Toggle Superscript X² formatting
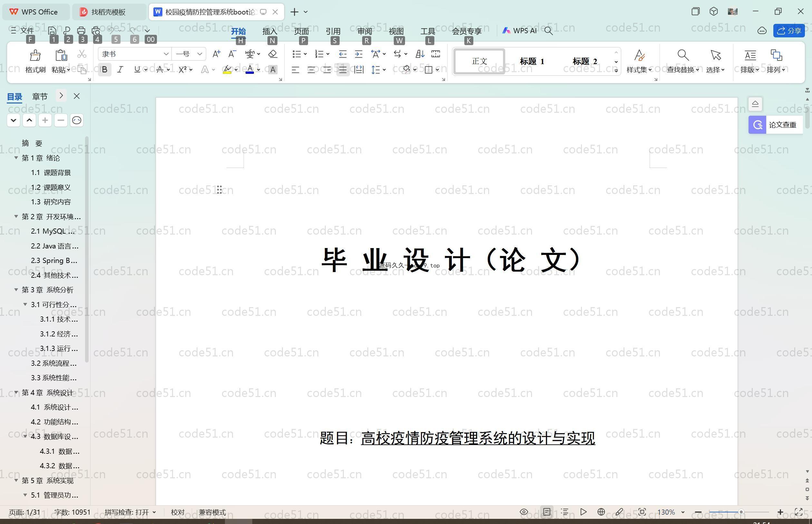This screenshot has width=812, height=524. tap(182, 70)
